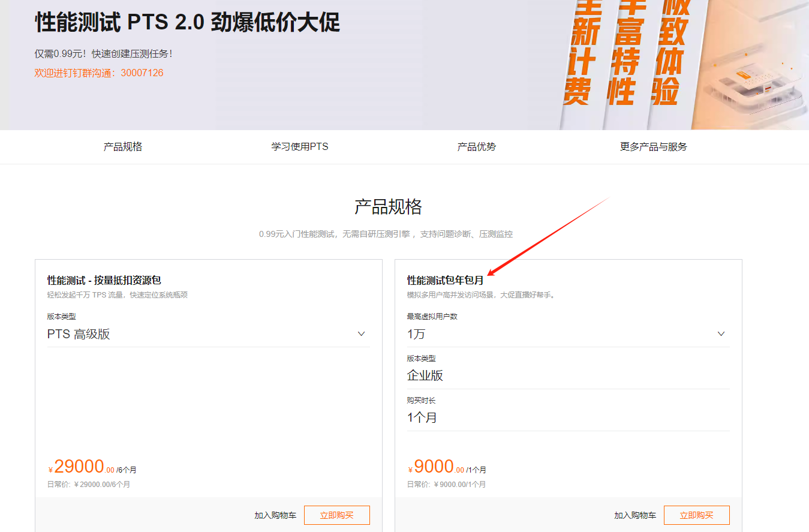Viewport: 809px width, 532px height.
Task: Click the 0.99元入门性能测试 description line
Action: pos(386,234)
